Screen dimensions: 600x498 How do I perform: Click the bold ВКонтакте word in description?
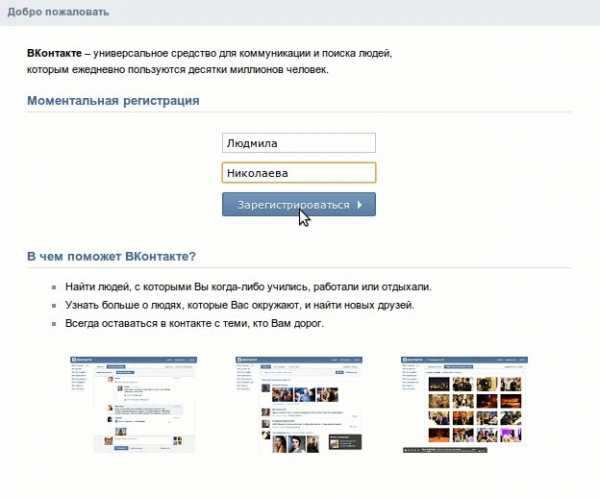54,53
